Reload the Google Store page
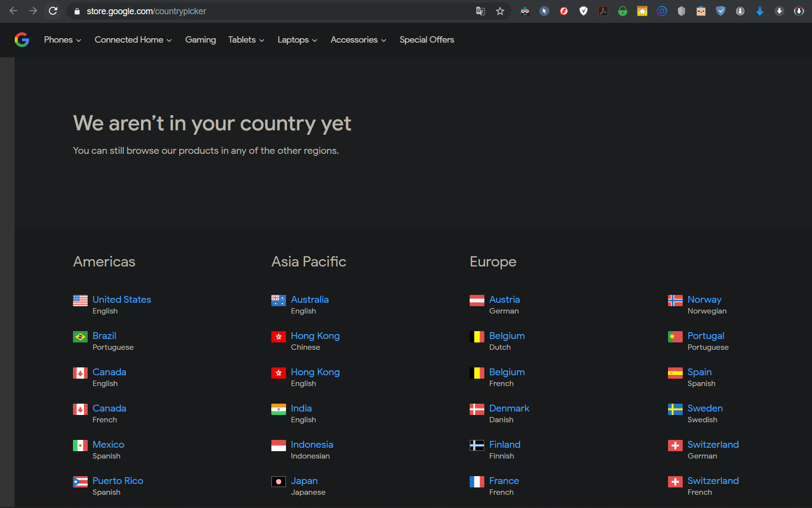 (53, 11)
